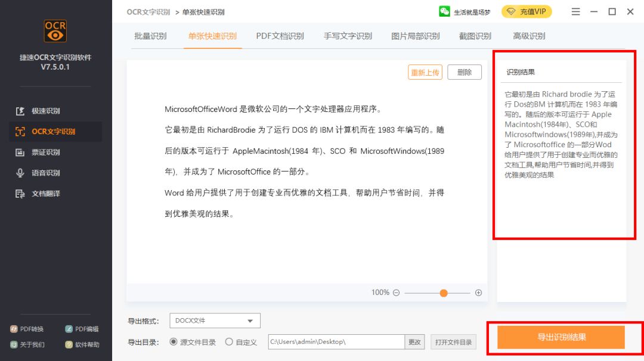
Task: Launch PDF转换 tool
Action: (x=27, y=329)
